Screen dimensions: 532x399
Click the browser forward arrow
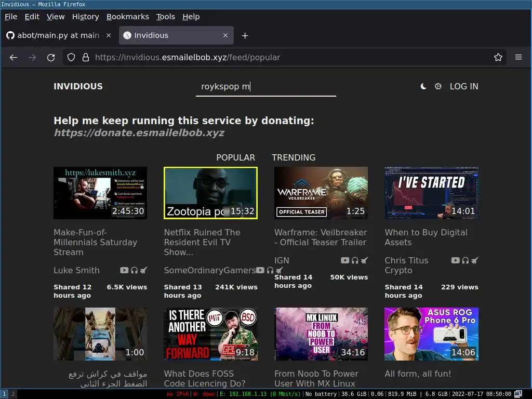(x=32, y=57)
